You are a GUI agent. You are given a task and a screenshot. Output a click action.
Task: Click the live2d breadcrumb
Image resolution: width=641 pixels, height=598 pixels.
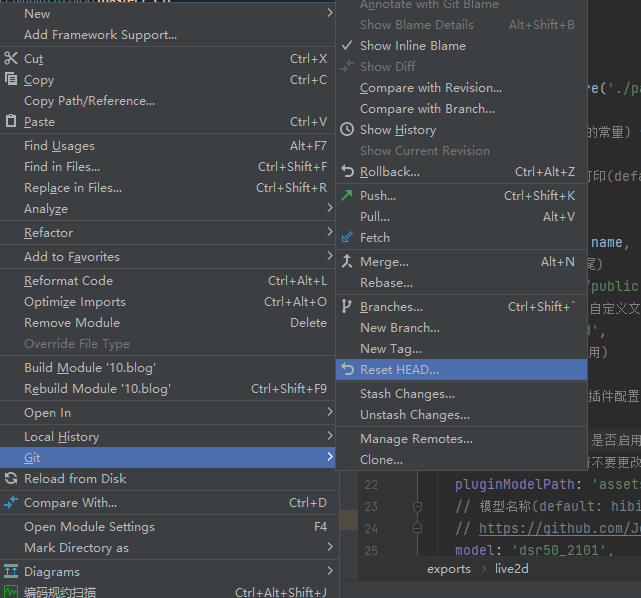pos(511,569)
